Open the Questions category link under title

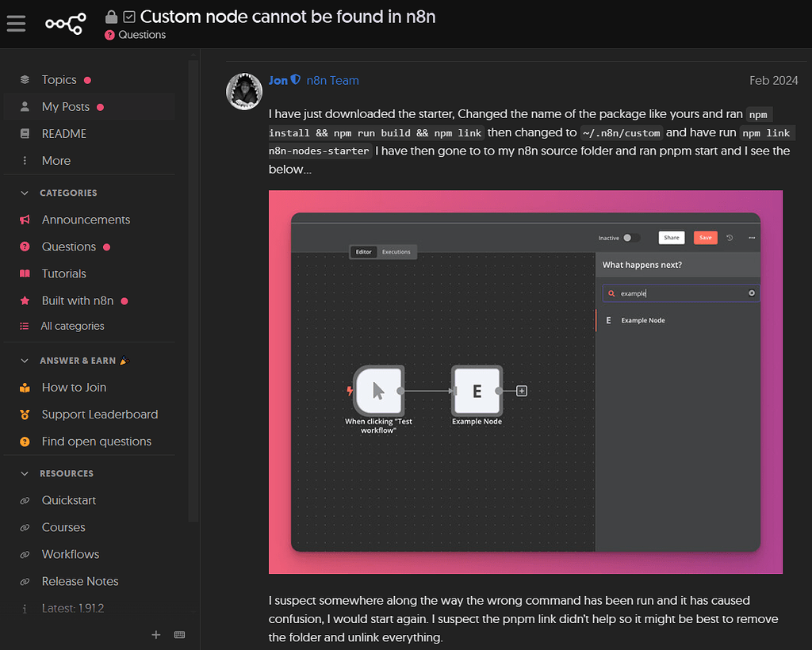(142, 35)
